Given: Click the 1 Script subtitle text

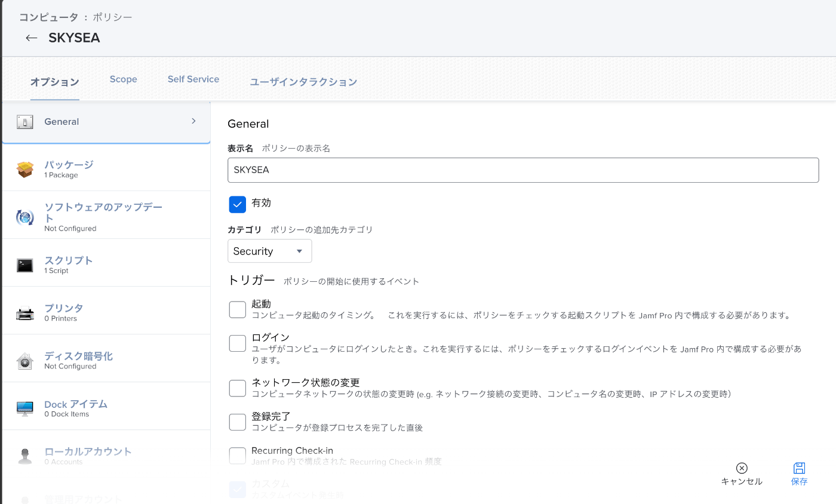Looking at the screenshot, I should coord(56,271).
